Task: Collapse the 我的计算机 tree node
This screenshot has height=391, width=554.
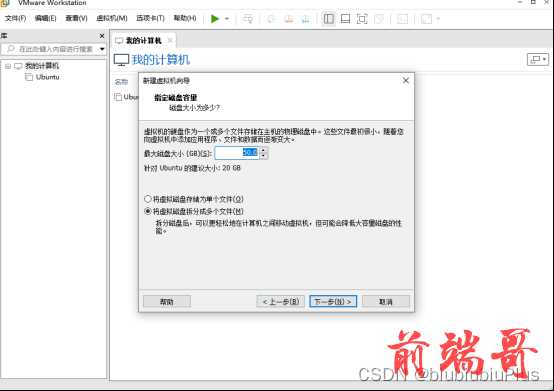Action: (8, 66)
